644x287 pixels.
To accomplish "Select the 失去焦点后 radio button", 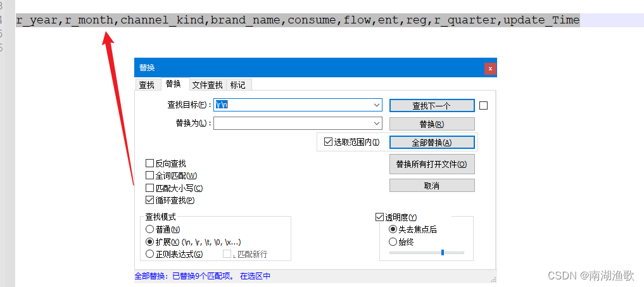I will (393, 229).
